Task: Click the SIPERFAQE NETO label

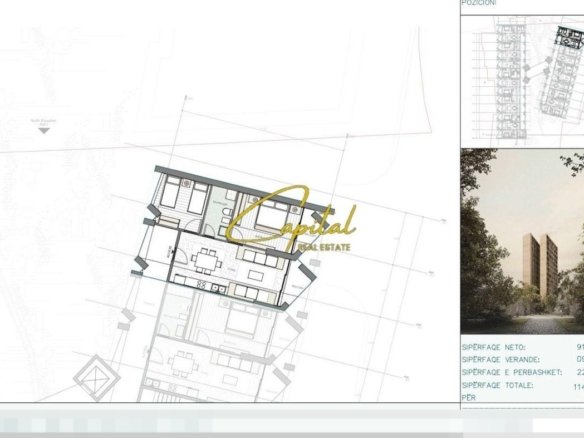Action: (x=493, y=347)
